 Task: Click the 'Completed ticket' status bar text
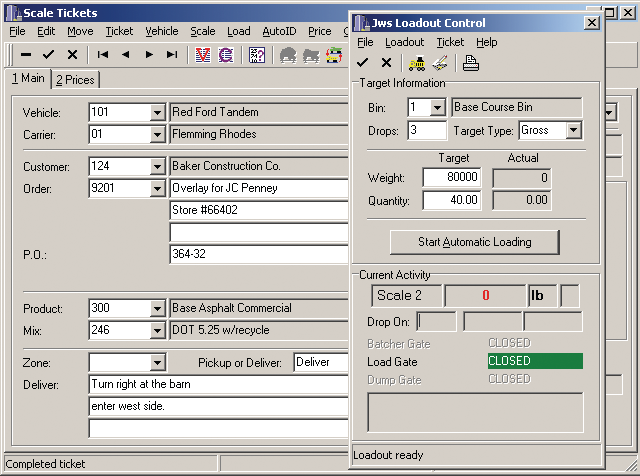[x=45, y=464]
